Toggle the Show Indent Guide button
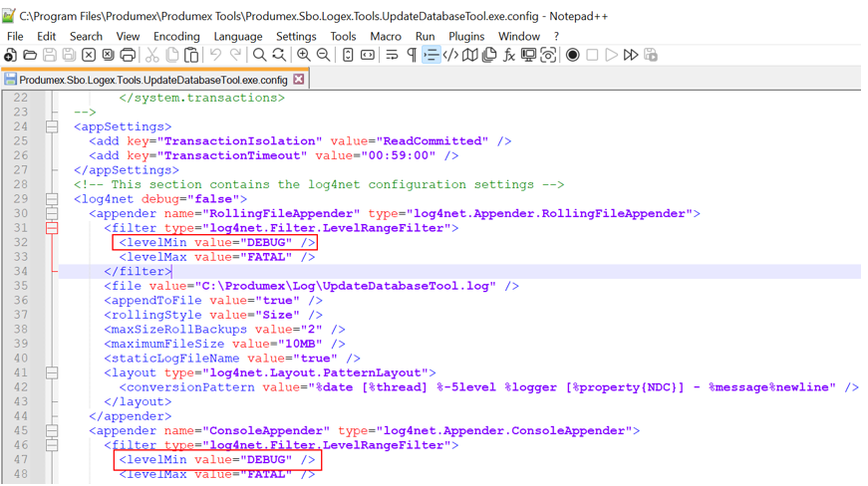This screenshot has height=486, width=868. 432,56
